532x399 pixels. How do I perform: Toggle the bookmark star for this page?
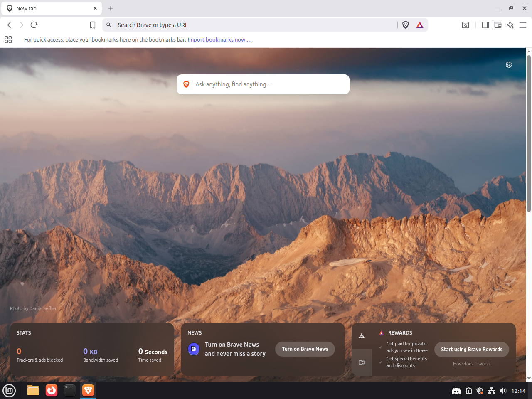[x=92, y=25]
